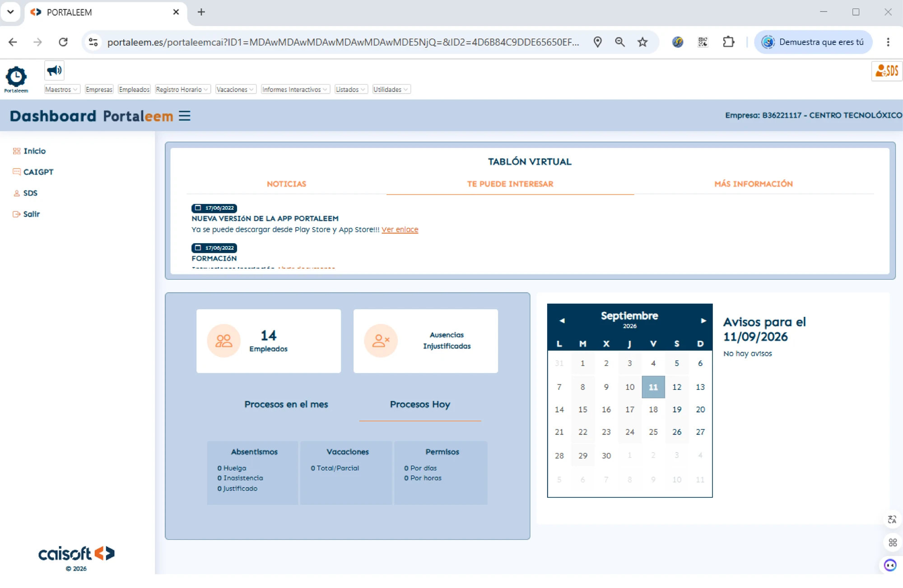The width and height of the screenshot is (903, 588).
Task: Click the grid apps icon at right edge
Action: click(x=892, y=542)
